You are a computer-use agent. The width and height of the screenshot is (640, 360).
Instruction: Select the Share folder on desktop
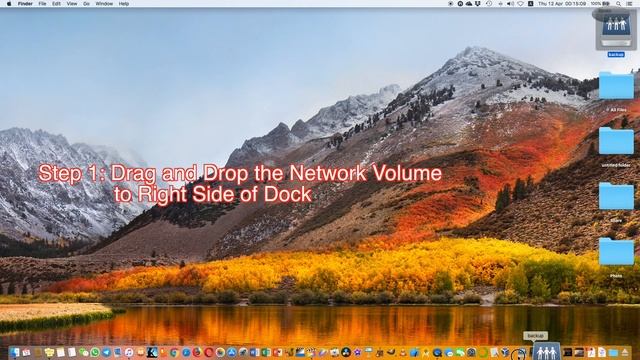616,196
